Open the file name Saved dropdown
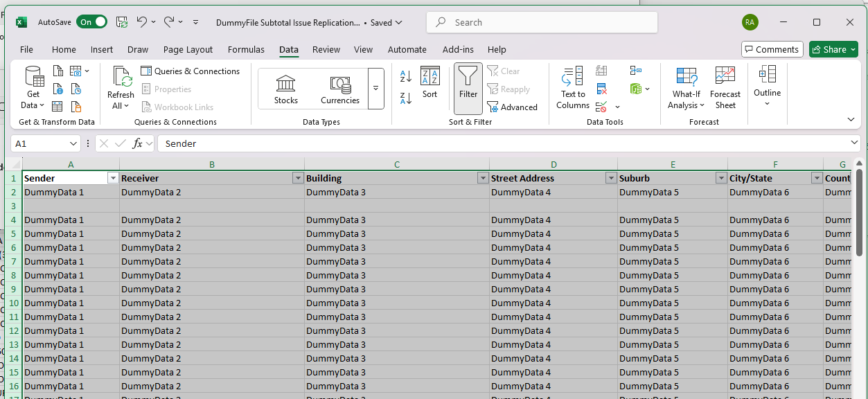Viewport: 868px width, 399px height. pyautogui.click(x=387, y=23)
